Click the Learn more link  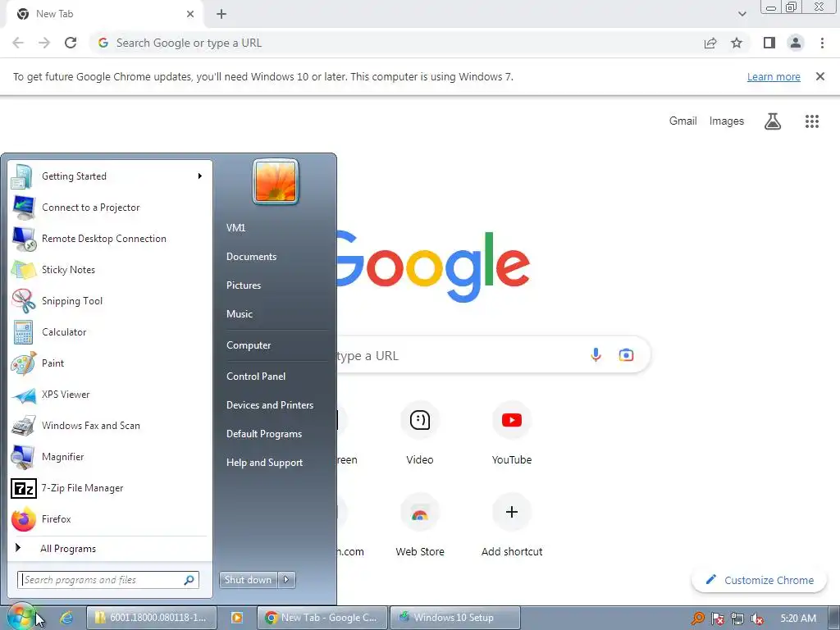[774, 76]
